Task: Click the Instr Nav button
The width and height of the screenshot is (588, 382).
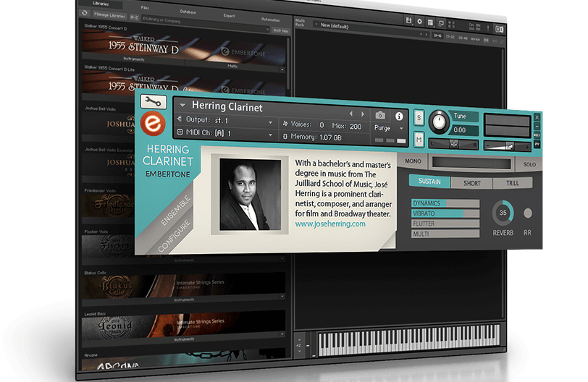Action: coord(281,30)
